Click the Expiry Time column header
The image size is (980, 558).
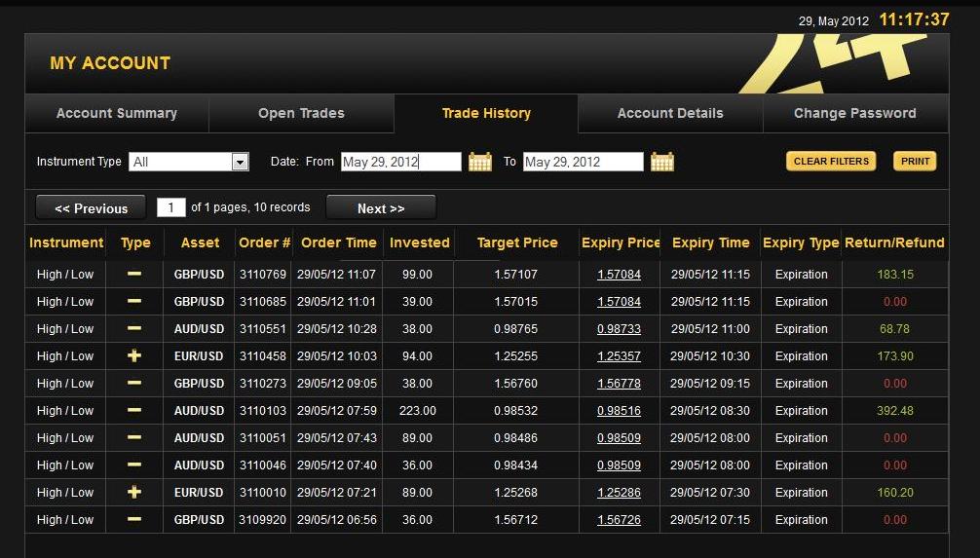710,243
